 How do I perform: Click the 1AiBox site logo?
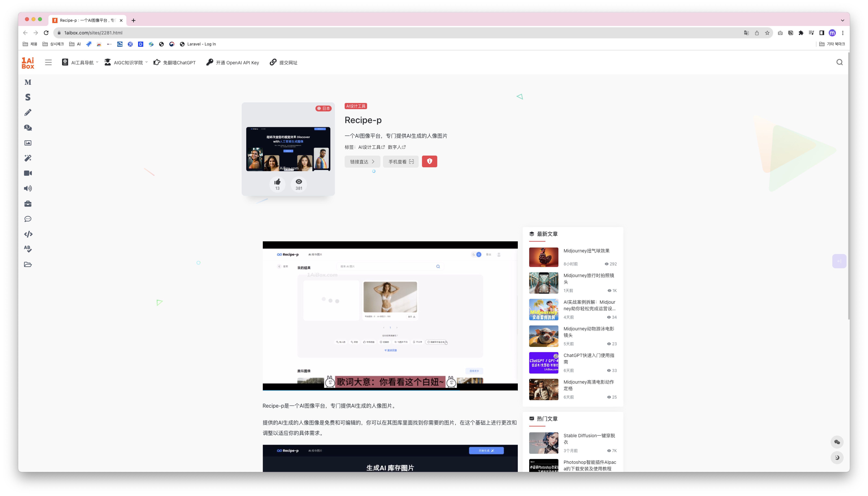(28, 63)
